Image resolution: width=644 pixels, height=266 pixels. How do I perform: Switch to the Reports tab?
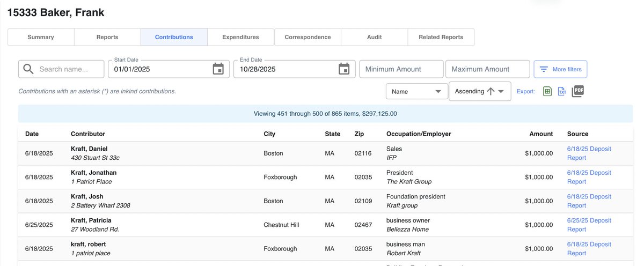(107, 37)
